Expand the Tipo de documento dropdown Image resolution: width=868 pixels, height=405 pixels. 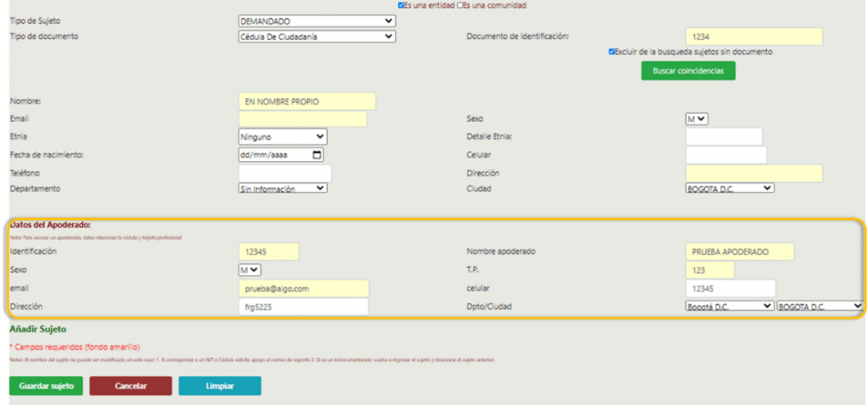[317, 36]
